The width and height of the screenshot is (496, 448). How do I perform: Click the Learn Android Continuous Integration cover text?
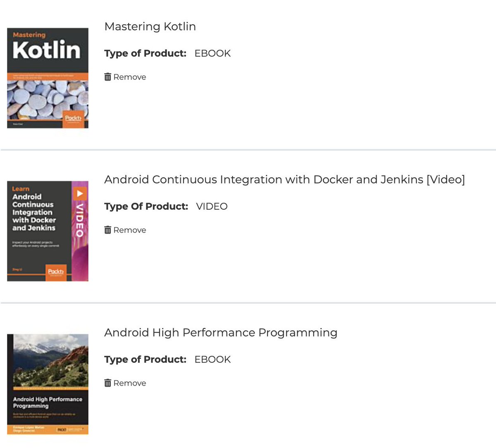pyautogui.click(x=33, y=209)
